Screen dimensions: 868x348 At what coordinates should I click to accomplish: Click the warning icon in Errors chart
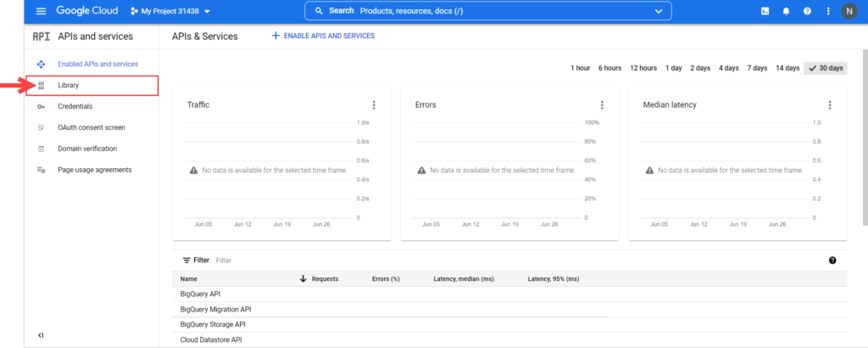click(422, 170)
